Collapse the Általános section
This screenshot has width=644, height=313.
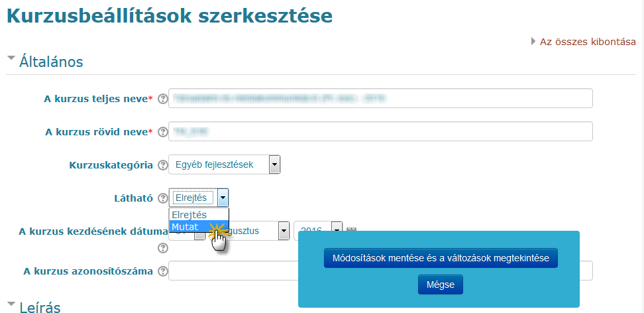click(11, 58)
